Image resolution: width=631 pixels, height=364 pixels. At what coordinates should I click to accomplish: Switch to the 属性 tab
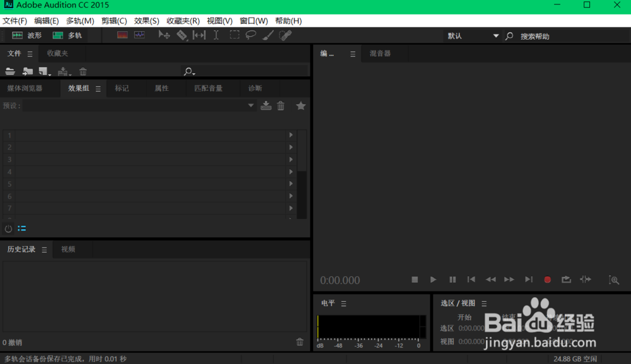162,88
